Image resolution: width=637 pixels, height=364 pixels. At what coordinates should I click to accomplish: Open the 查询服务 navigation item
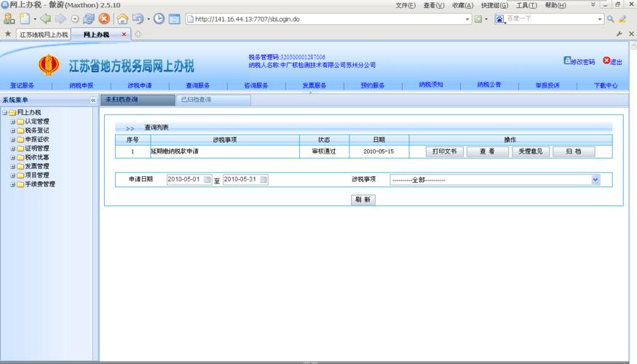tap(198, 85)
